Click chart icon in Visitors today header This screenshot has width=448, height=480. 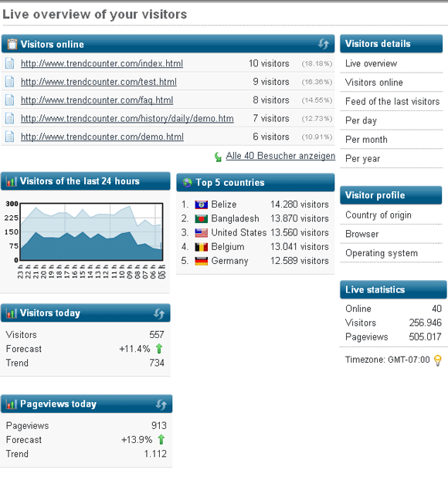click(x=12, y=313)
